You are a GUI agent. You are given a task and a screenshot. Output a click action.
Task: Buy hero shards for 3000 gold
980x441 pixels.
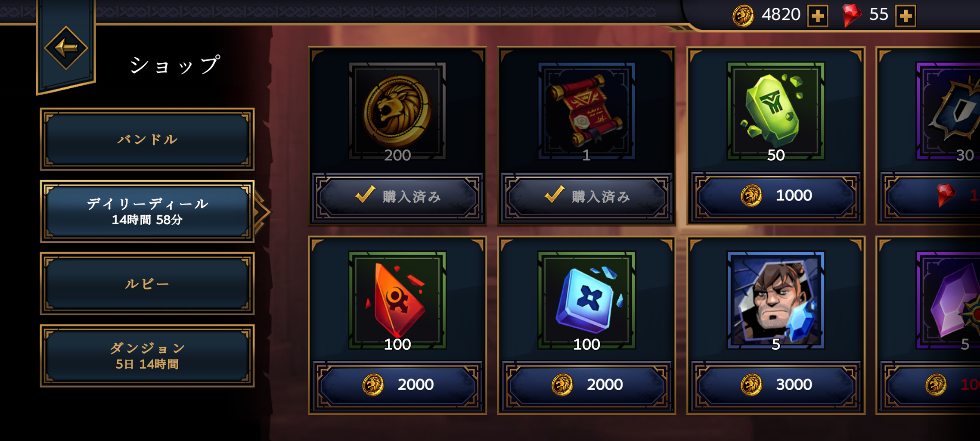[x=775, y=385]
